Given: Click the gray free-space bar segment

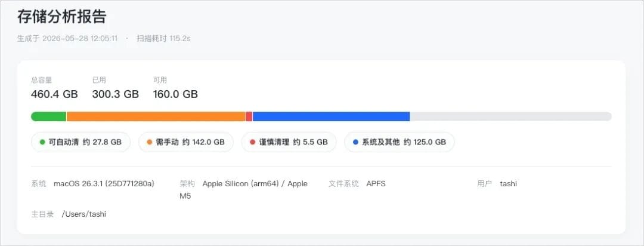Looking at the screenshot, I should point(510,116).
